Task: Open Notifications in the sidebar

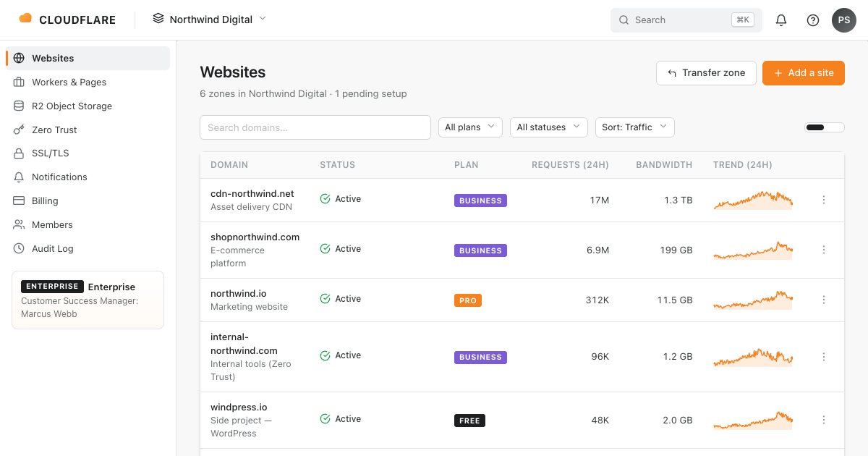Action: click(88, 177)
